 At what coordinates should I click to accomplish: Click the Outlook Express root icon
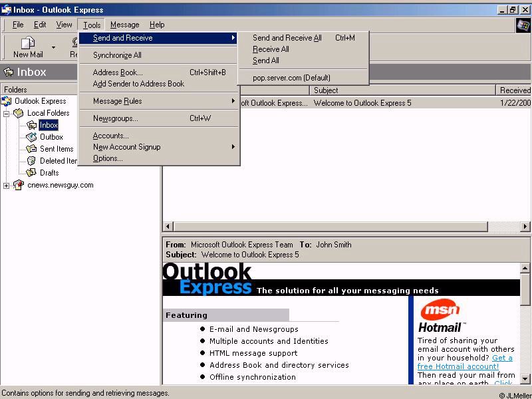[x=7, y=101]
